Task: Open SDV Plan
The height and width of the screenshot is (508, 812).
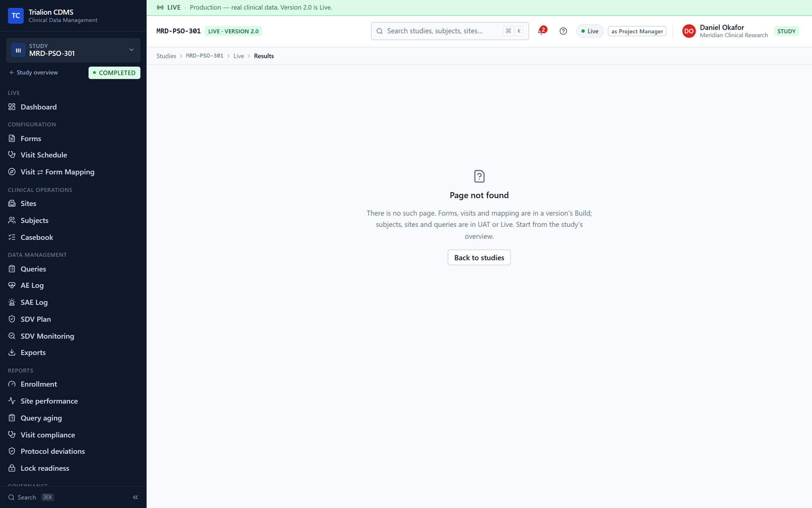Action: point(73,319)
